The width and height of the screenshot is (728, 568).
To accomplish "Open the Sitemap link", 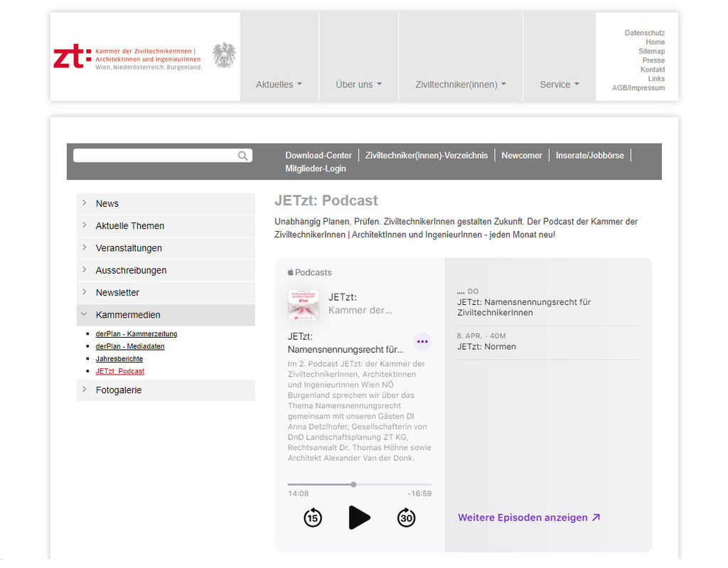I will tap(651, 51).
